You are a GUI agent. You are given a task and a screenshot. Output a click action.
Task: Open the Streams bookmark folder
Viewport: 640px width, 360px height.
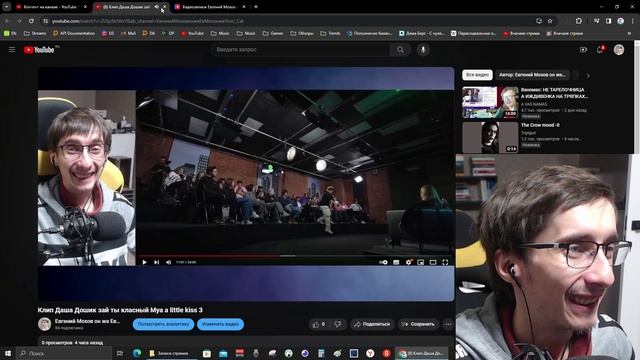tap(35, 33)
